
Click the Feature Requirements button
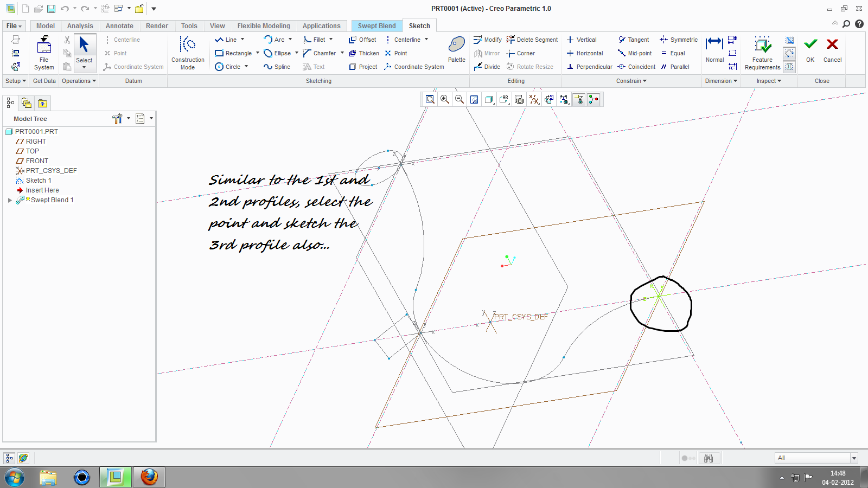pyautogui.click(x=762, y=53)
